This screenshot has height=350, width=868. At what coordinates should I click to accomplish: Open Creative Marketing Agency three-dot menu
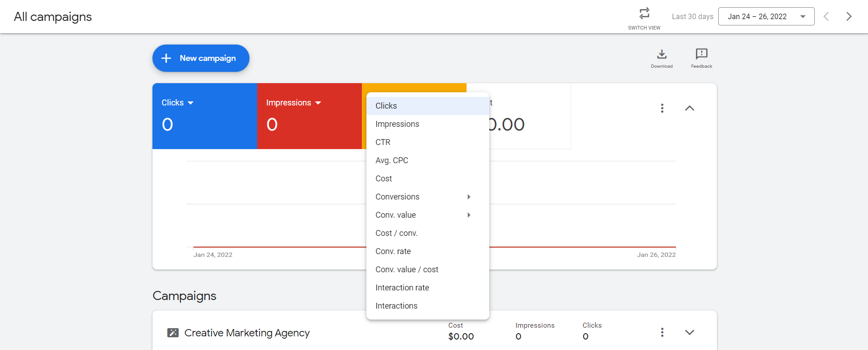[662, 332]
